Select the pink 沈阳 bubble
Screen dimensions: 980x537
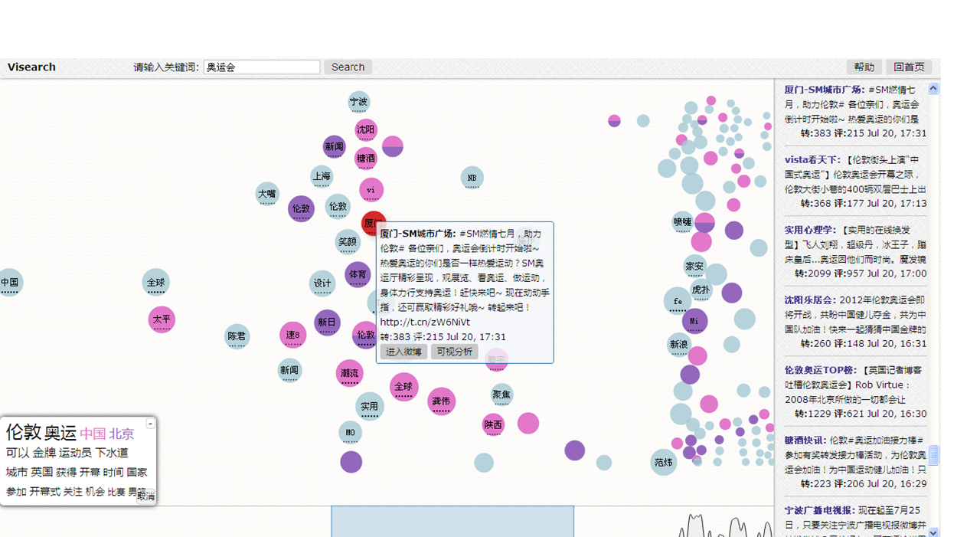click(366, 130)
